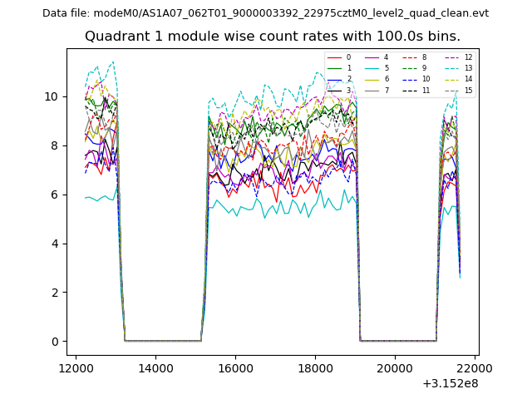Viewport: 532px width, 399px height.
Task: Click the plot title about Quadrant 1 count rates
Action: (273, 37)
